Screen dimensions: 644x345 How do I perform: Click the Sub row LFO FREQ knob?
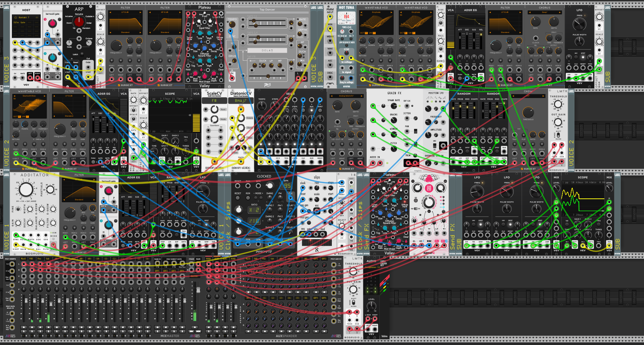(x=579, y=25)
